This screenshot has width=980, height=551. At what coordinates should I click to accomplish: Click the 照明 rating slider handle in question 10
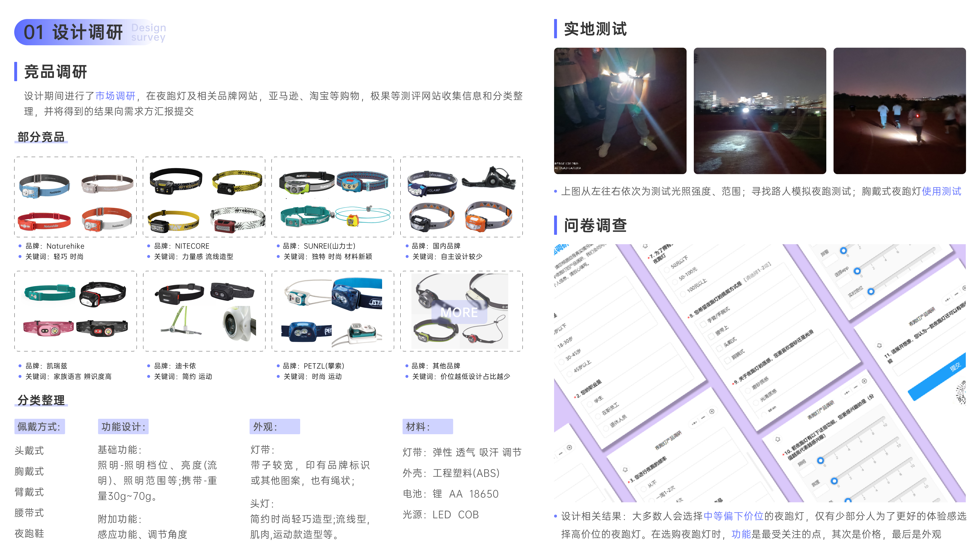(821, 461)
